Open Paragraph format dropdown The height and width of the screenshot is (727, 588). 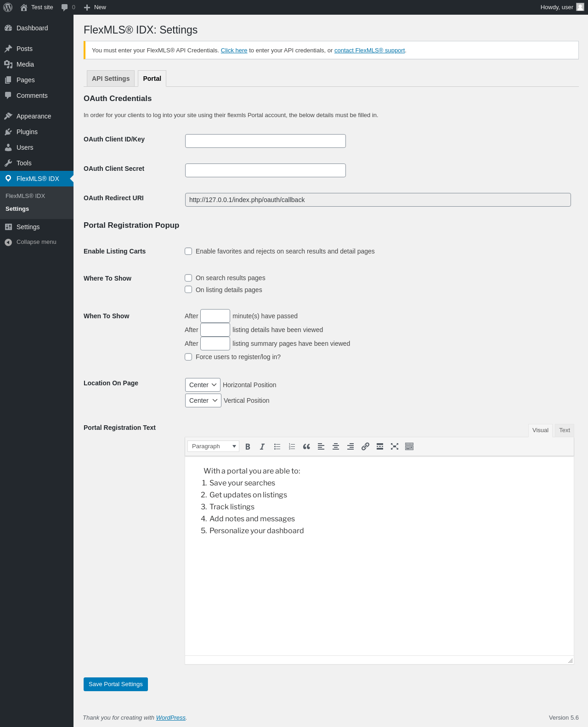(213, 446)
